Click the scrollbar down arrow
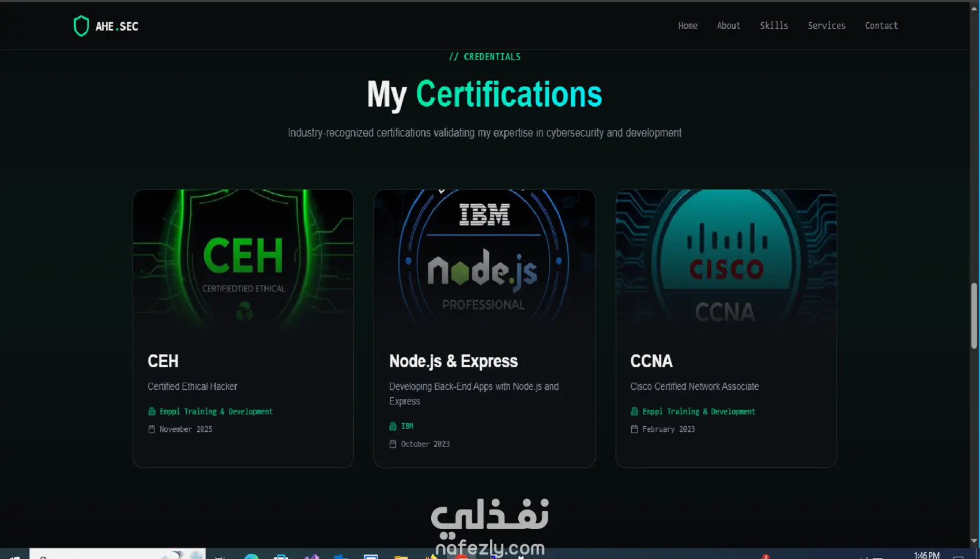 pyautogui.click(x=974, y=541)
